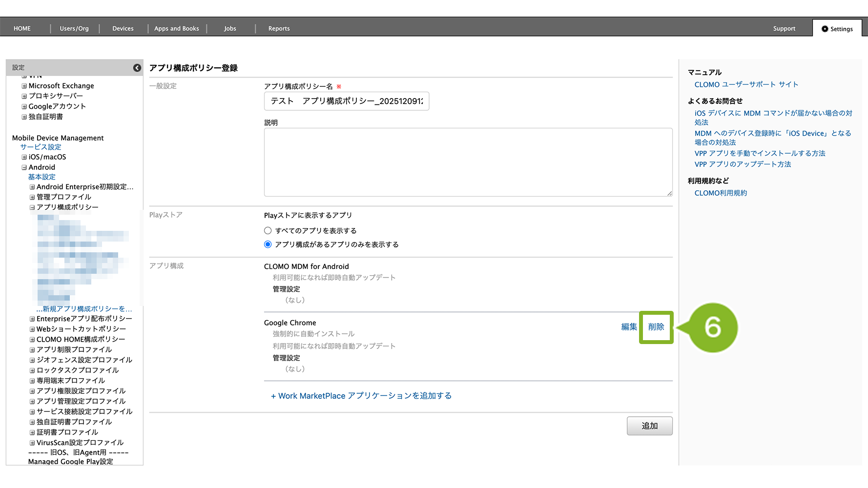Image resolution: width=868 pixels, height=488 pixels.
Task: Select アプリ構成があるアプリのみを表示する radio option
Action: click(268, 244)
